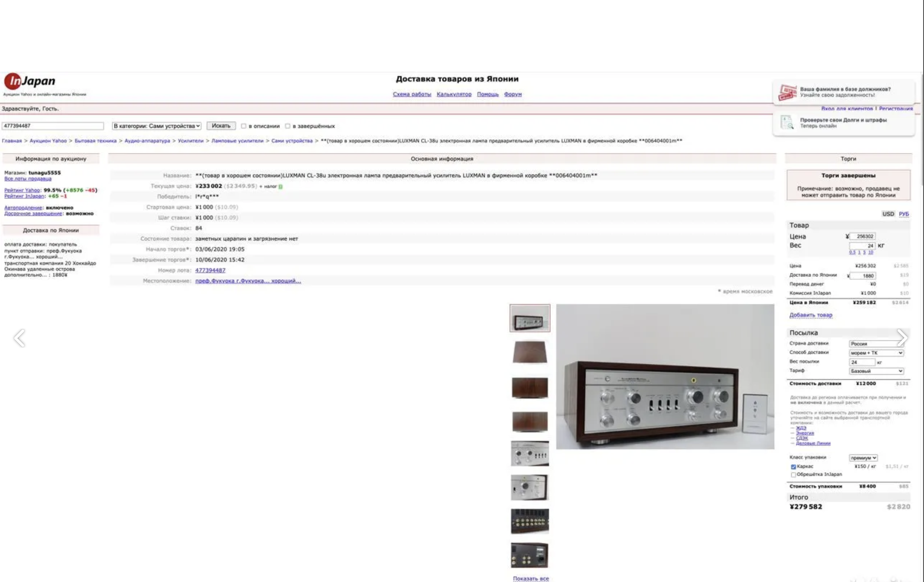Click the Вес kilogram input field

[x=862, y=246]
